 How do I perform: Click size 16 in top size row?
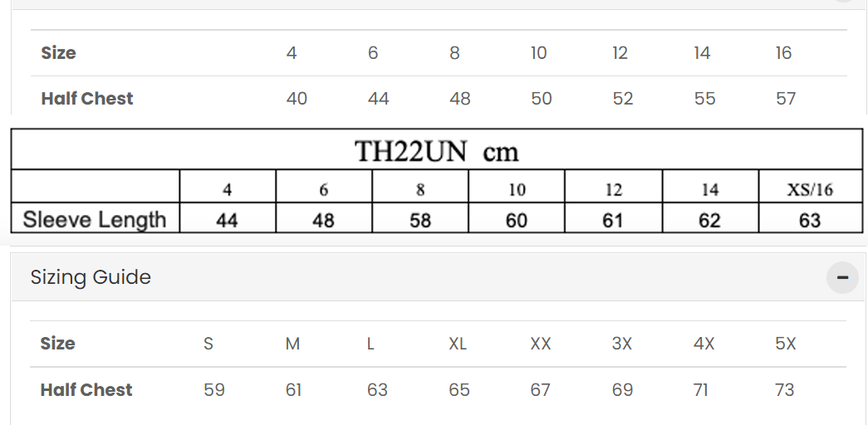click(x=783, y=53)
